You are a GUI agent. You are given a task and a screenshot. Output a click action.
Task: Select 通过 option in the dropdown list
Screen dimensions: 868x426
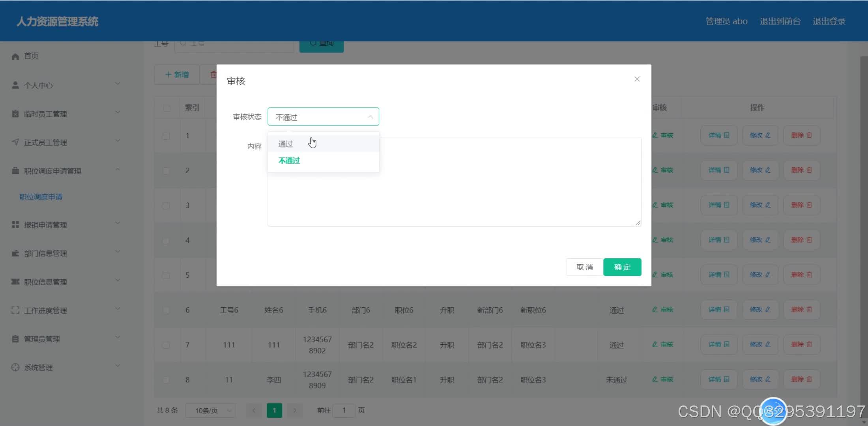click(323, 144)
